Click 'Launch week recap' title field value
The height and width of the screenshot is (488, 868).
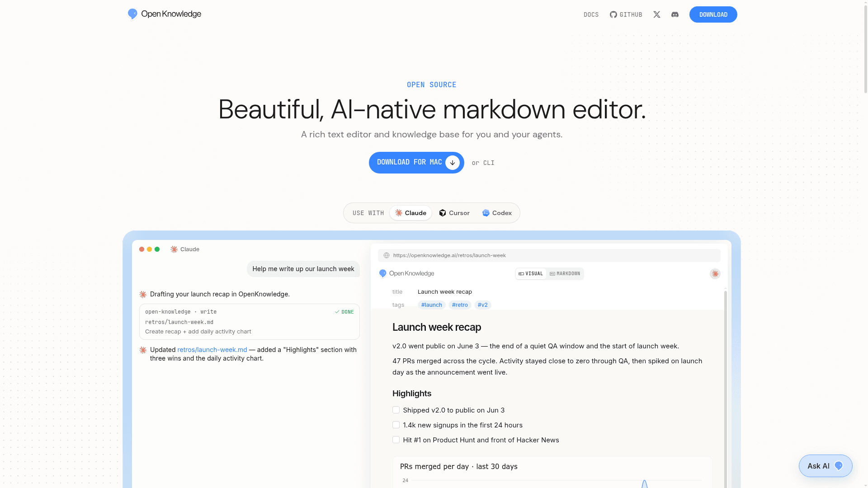(x=445, y=292)
